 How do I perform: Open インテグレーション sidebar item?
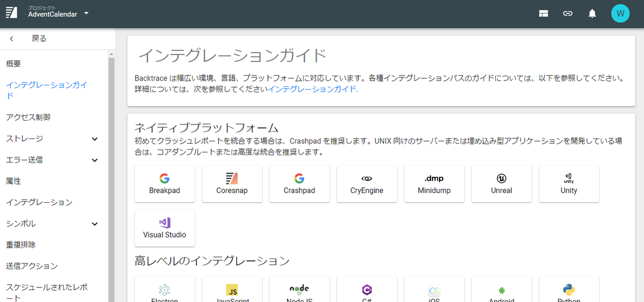(39, 202)
